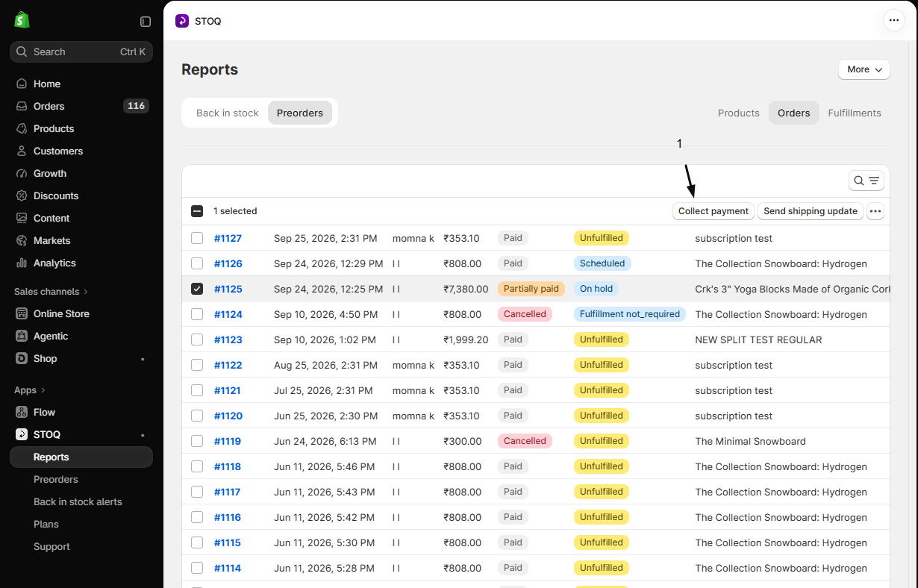Click The Minimal Snowboard product text

750,441
